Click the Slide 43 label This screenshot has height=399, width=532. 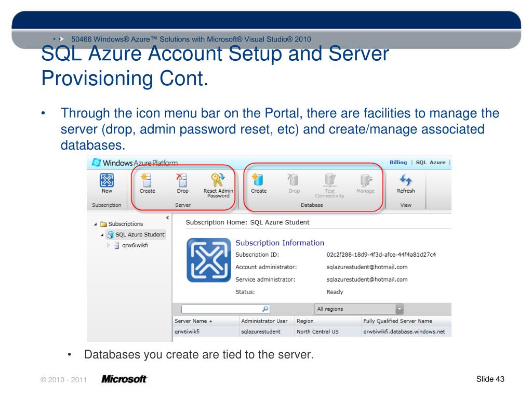490,379
